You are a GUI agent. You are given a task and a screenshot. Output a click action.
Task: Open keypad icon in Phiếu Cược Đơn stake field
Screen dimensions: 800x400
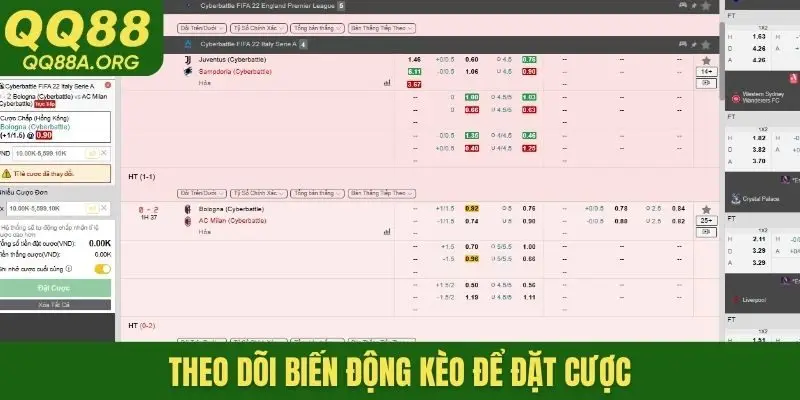tap(92, 208)
